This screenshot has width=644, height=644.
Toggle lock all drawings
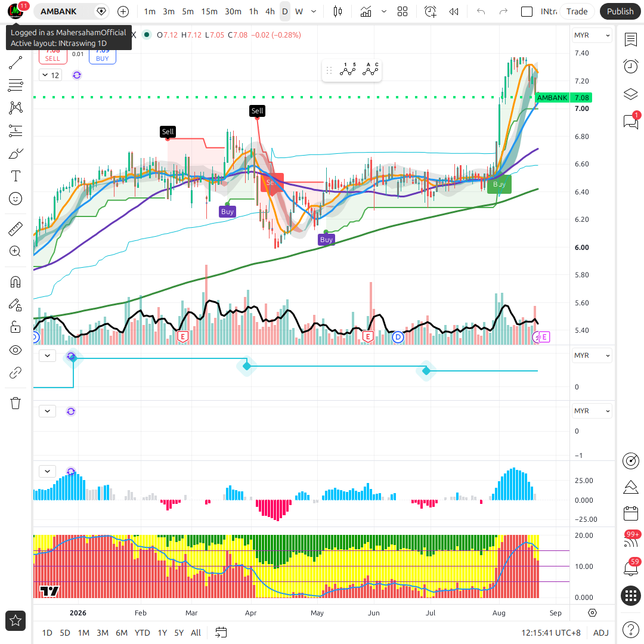[16, 327]
